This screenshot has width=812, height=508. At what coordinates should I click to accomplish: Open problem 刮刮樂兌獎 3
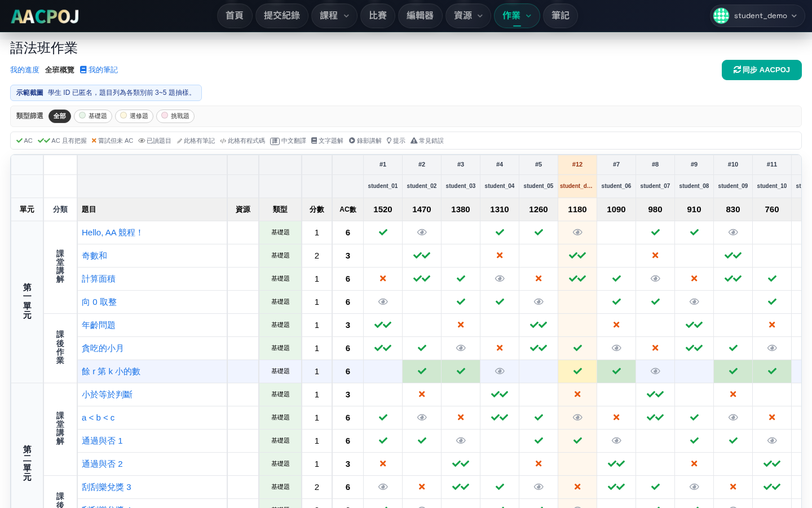pyautogui.click(x=107, y=487)
